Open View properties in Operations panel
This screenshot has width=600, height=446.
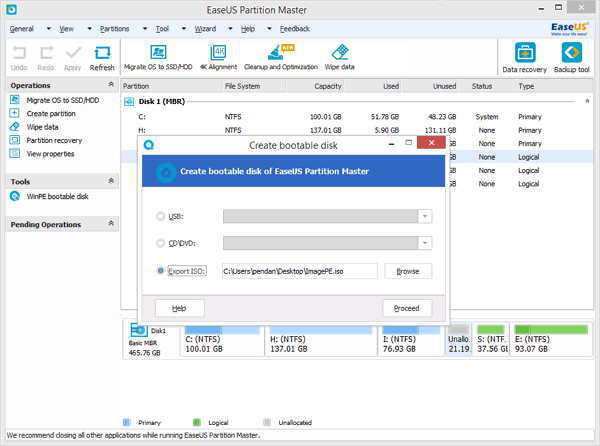(x=50, y=154)
